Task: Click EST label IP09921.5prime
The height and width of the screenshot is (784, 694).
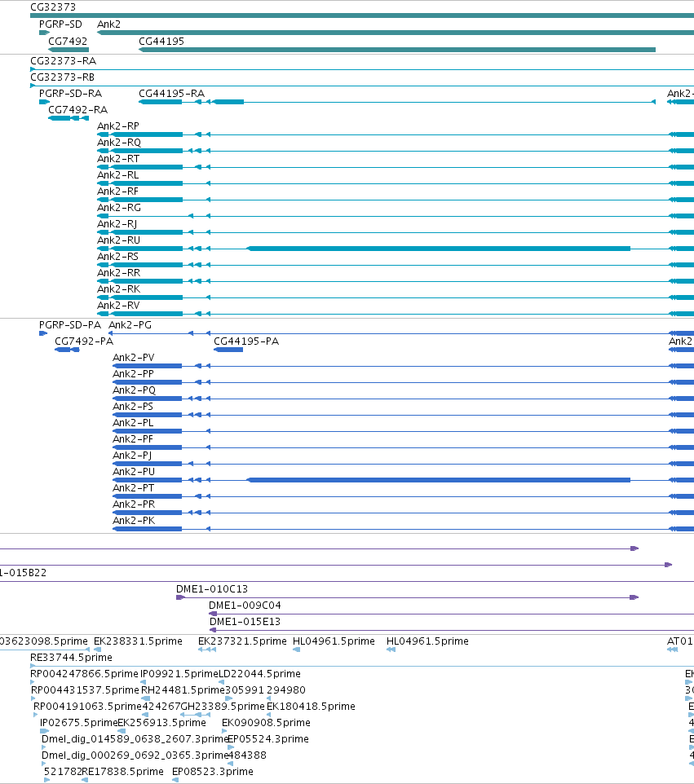Action: 179,674
